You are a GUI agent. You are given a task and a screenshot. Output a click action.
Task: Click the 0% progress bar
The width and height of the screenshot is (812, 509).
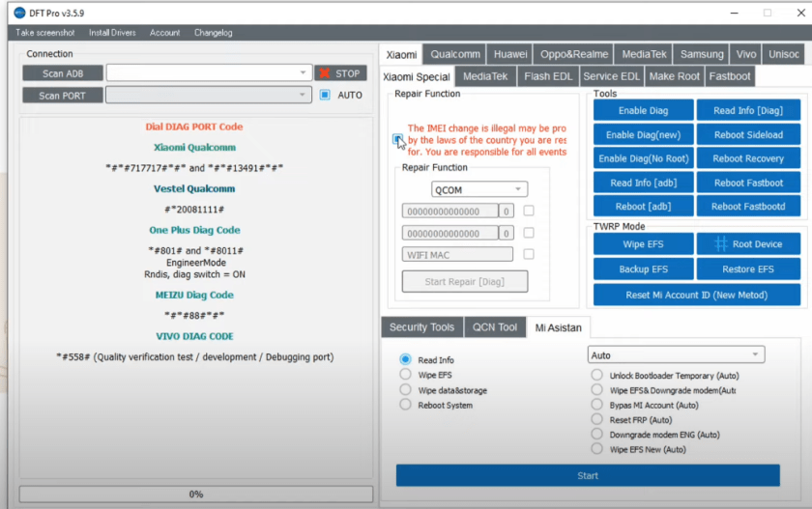pyautogui.click(x=195, y=494)
